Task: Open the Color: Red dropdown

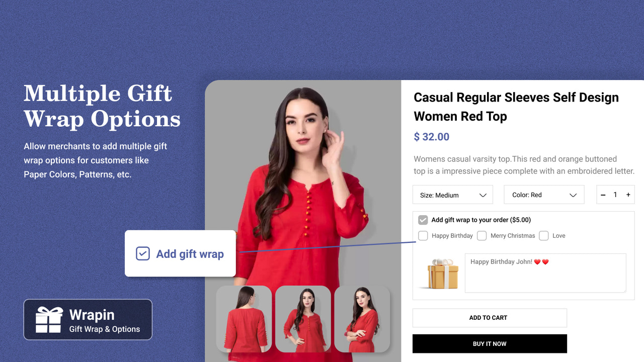Action: tap(544, 195)
